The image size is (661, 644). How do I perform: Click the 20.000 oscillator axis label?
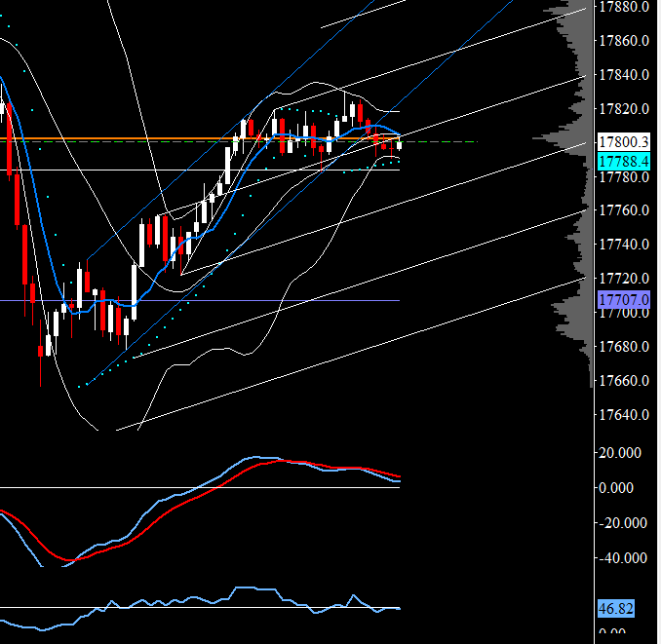coord(620,453)
